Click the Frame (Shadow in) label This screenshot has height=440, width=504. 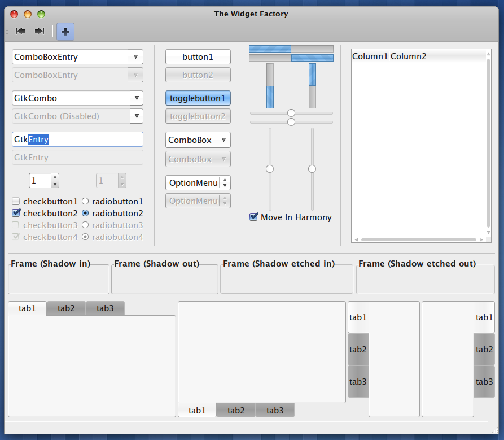click(51, 264)
